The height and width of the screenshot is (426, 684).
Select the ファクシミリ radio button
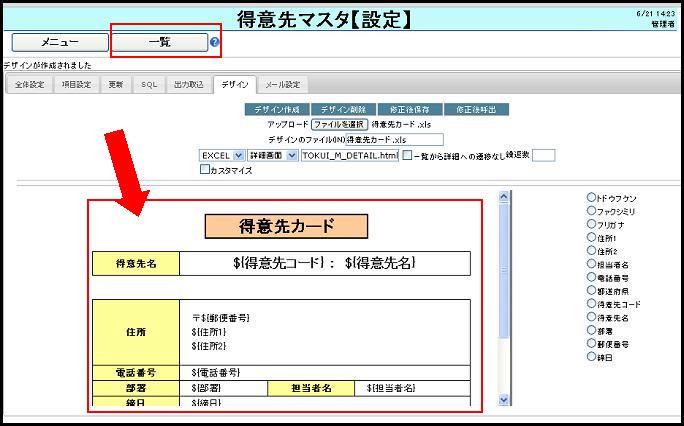coord(591,211)
